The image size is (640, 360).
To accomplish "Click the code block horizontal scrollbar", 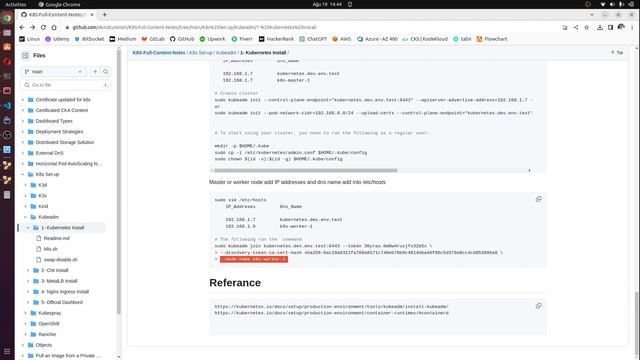I will 305,170.
